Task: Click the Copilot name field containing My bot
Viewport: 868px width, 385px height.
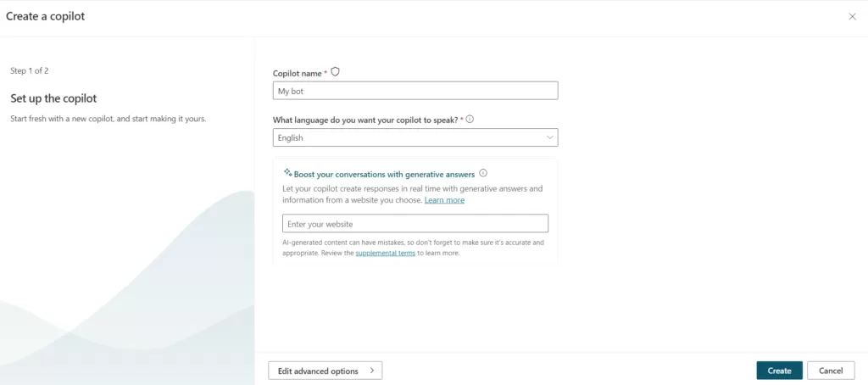Action: 415,91
